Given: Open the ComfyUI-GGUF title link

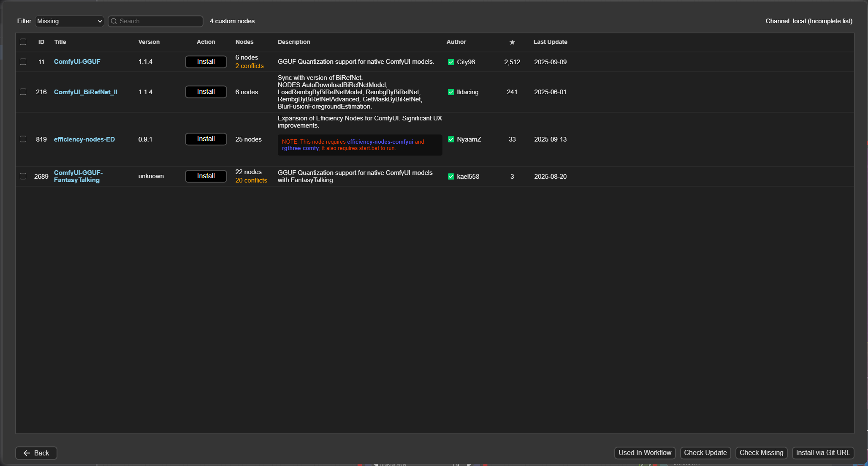Looking at the screenshot, I should click(77, 62).
